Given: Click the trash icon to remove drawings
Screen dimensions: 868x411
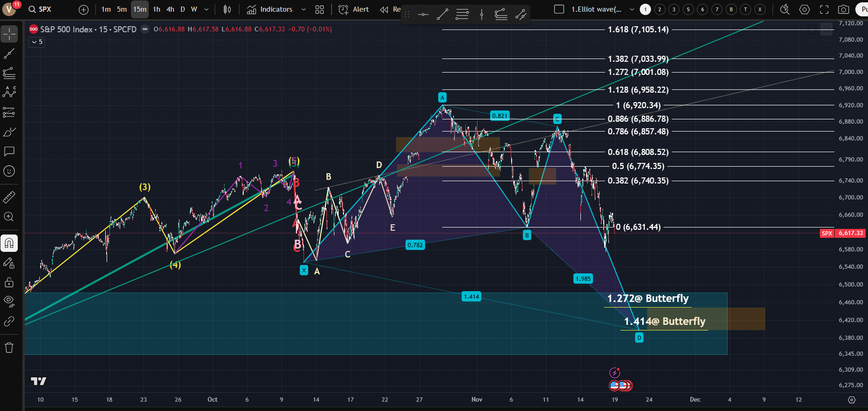Looking at the screenshot, I should tap(9, 347).
